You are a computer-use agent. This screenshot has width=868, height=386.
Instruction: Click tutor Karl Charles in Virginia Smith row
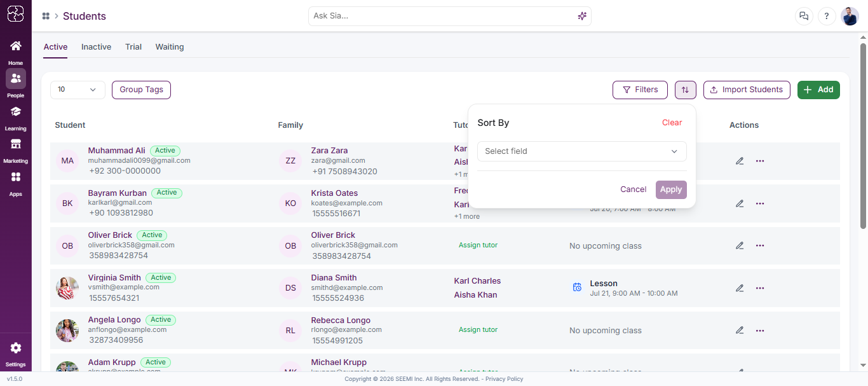477,281
